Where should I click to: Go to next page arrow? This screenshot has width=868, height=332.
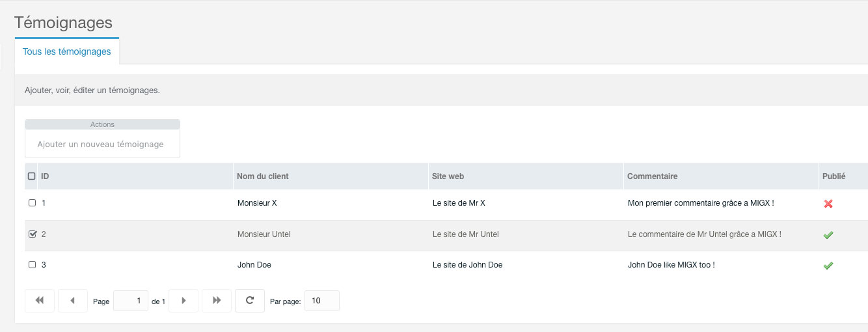point(183,301)
